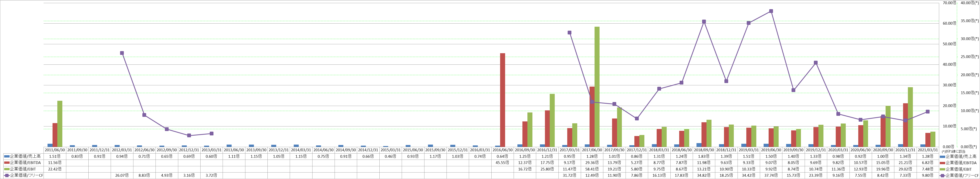Select the 2013/06/30 date column header
Screen dimensions: 980x179
pyautogui.click(x=234, y=150)
